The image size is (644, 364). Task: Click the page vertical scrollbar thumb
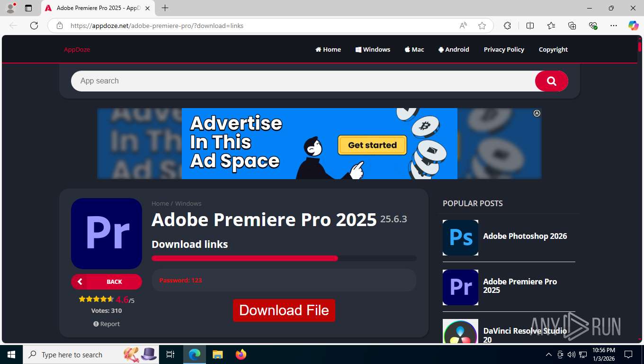click(640, 46)
